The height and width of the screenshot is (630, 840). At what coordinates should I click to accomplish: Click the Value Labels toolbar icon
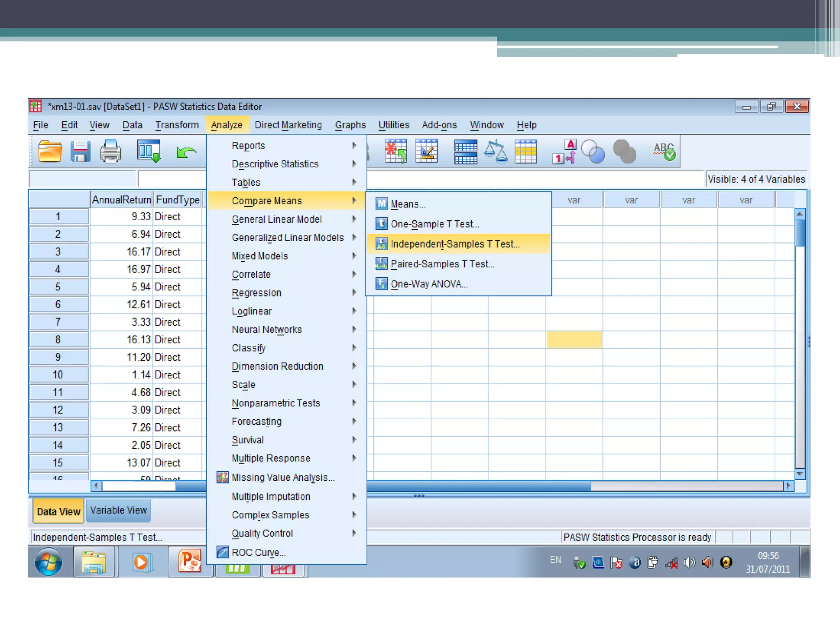[x=565, y=151]
